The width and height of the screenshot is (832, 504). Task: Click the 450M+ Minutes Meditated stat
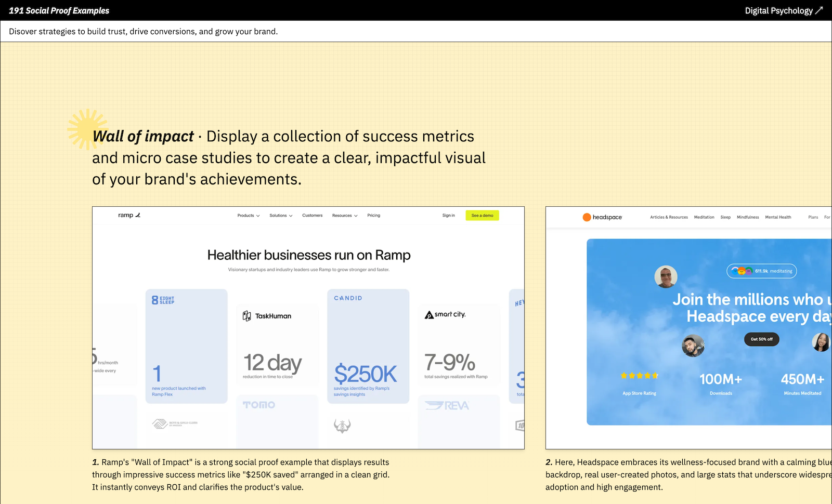pos(802,384)
